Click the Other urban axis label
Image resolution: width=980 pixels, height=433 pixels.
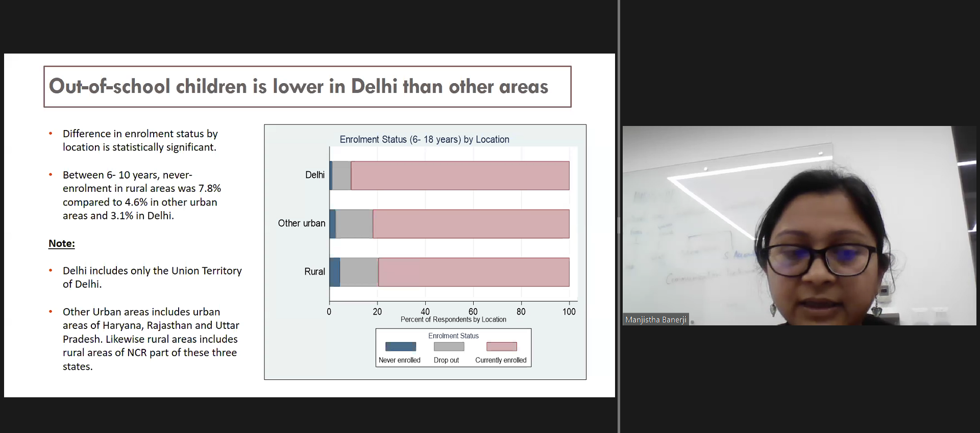301,223
